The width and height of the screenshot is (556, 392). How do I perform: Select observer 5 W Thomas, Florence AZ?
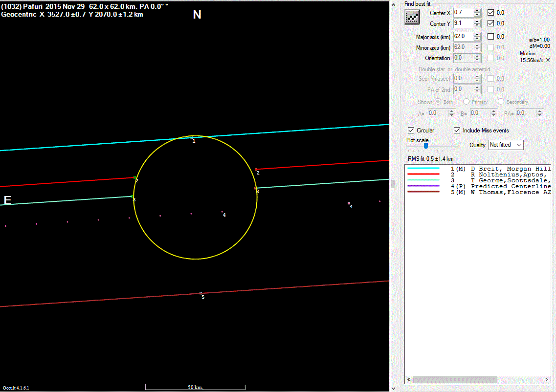pyautogui.click(x=478, y=192)
